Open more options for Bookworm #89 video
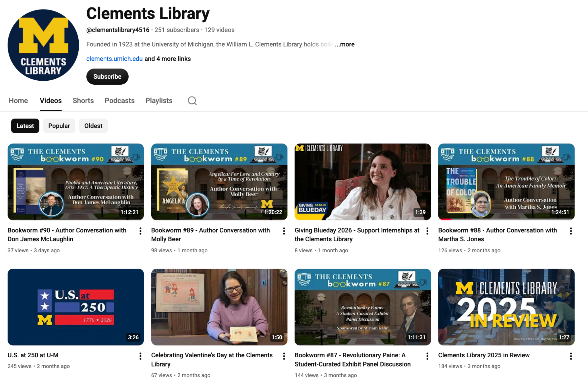 [284, 231]
